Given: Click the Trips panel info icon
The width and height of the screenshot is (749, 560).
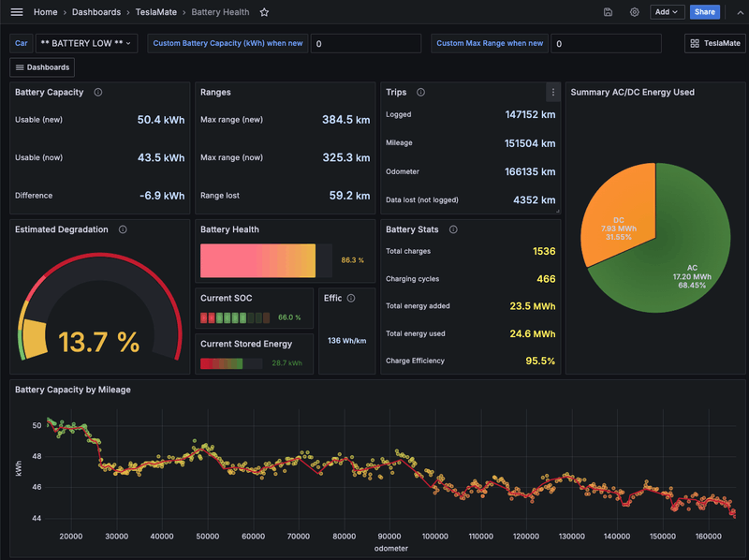Looking at the screenshot, I should (420, 92).
